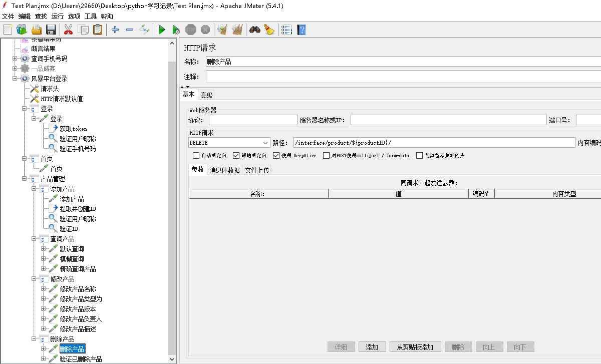Click the 删除 button below parameter table
Viewport: 601px width, 364px height.
(x=458, y=347)
